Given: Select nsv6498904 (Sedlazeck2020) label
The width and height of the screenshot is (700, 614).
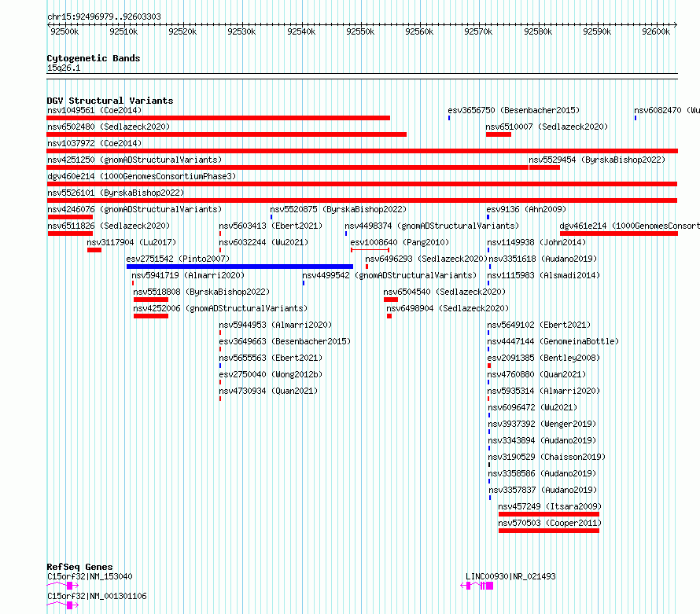Looking at the screenshot, I should (448, 308).
